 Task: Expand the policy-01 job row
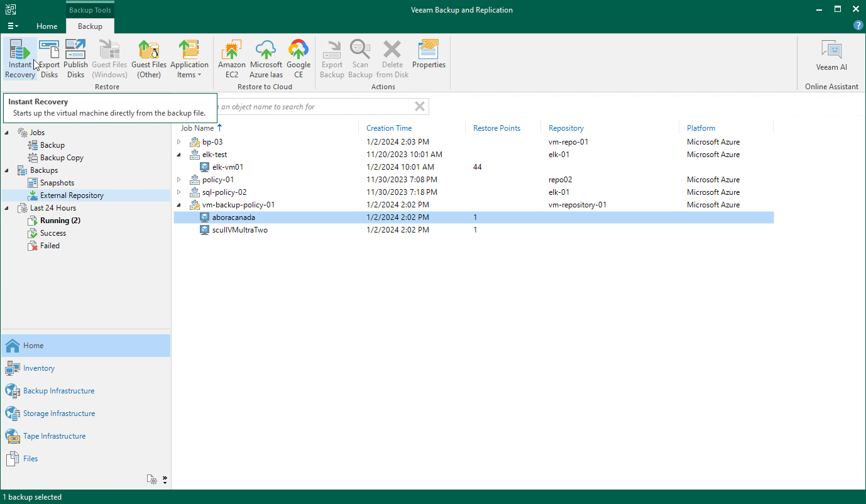(179, 180)
